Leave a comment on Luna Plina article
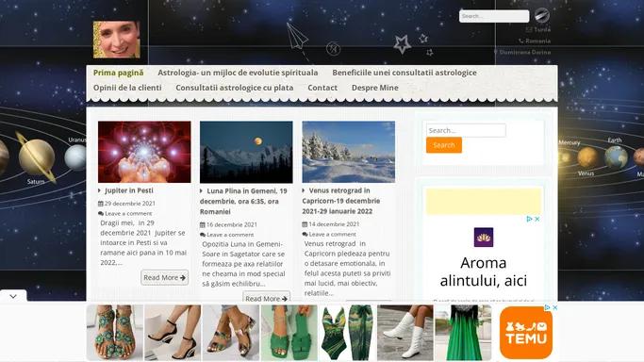The image size is (644, 362). pos(230,235)
